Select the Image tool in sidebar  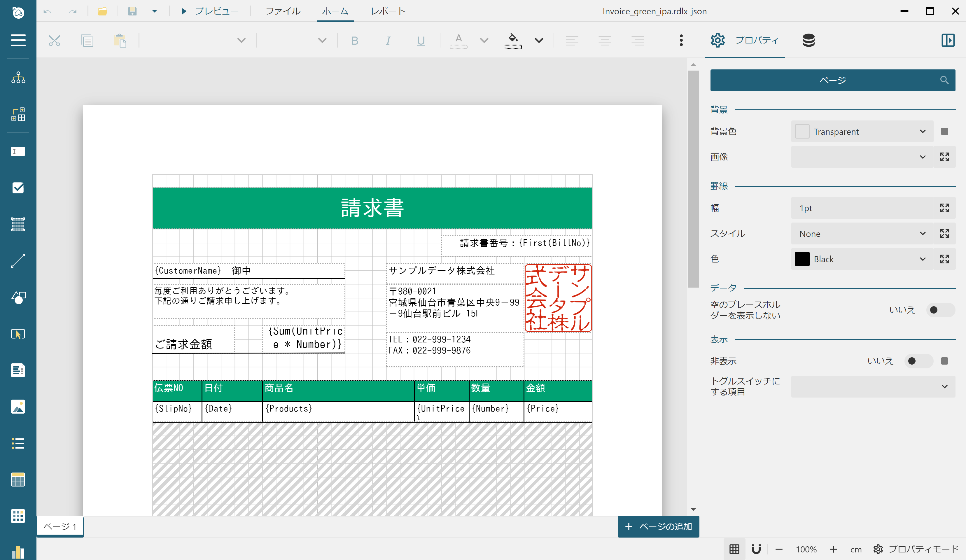click(18, 407)
